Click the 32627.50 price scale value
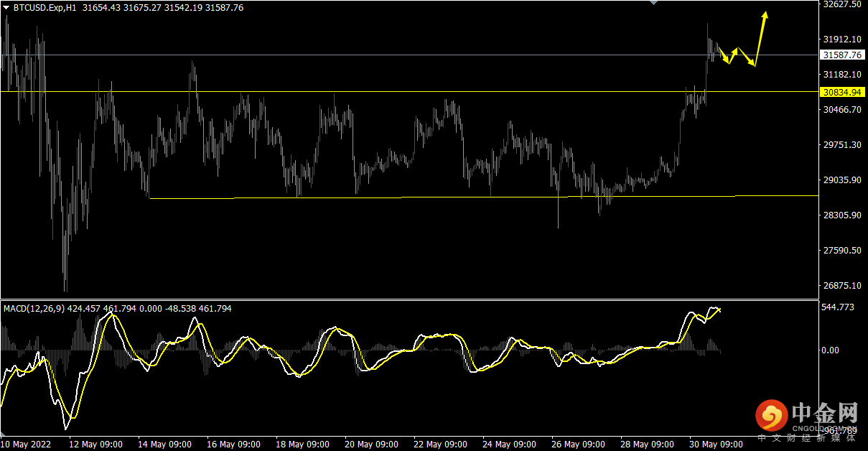The image size is (868, 451). coord(843,4)
